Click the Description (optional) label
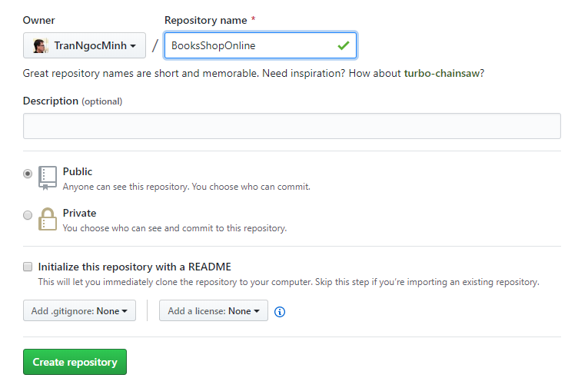The width and height of the screenshot is (588, 378). [73, 101]
